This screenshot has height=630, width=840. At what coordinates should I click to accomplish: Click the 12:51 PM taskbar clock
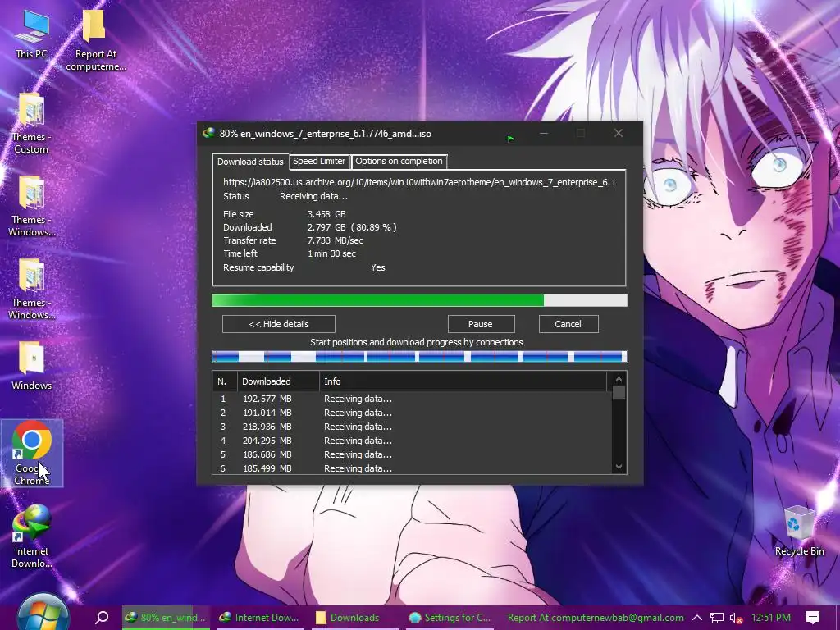click(x=771, y=618)
